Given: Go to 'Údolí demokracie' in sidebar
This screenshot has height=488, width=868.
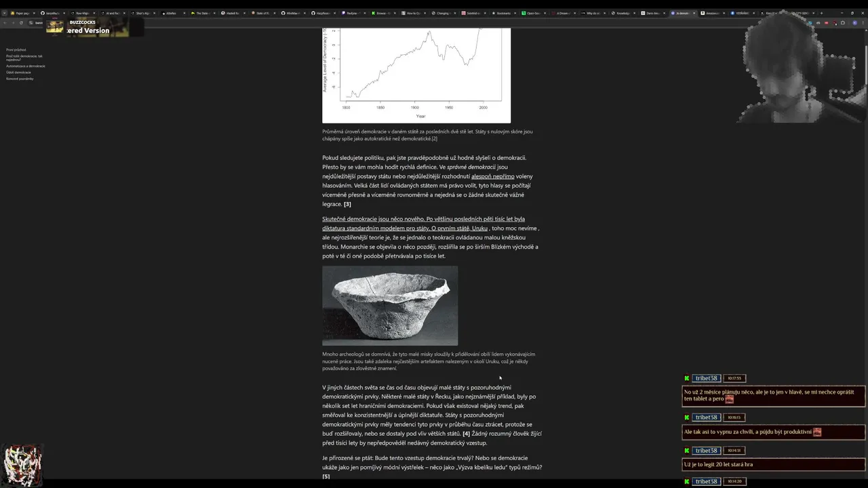Looking at the screenshot, I should (x=18, y=73).
